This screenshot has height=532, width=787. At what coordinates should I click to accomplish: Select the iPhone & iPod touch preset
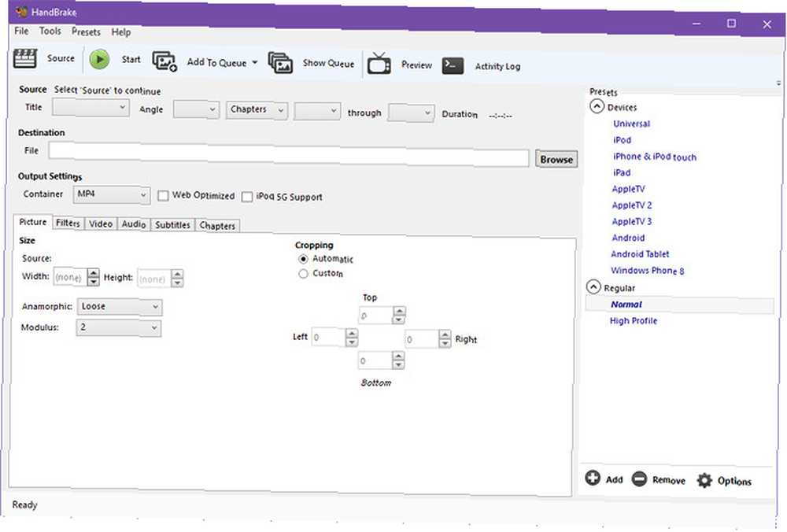point(655,157)
